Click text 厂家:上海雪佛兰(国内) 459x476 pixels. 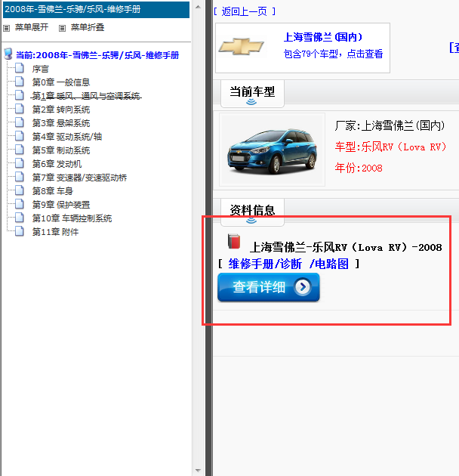pos(390,125)
